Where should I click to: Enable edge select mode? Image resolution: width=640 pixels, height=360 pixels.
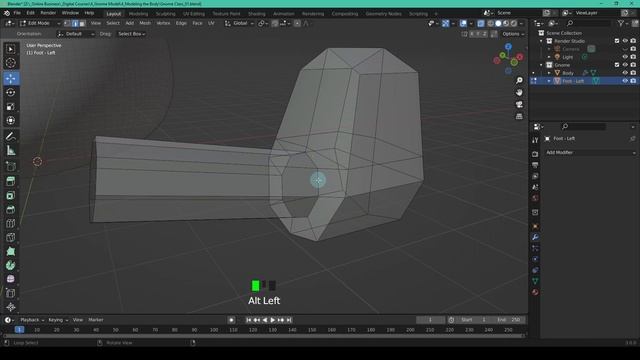click(75, 23)
